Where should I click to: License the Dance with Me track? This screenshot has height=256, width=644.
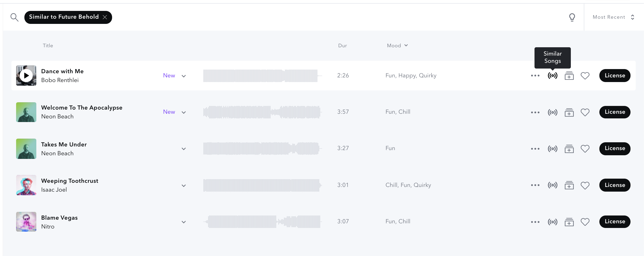click(x=615, y=76)
